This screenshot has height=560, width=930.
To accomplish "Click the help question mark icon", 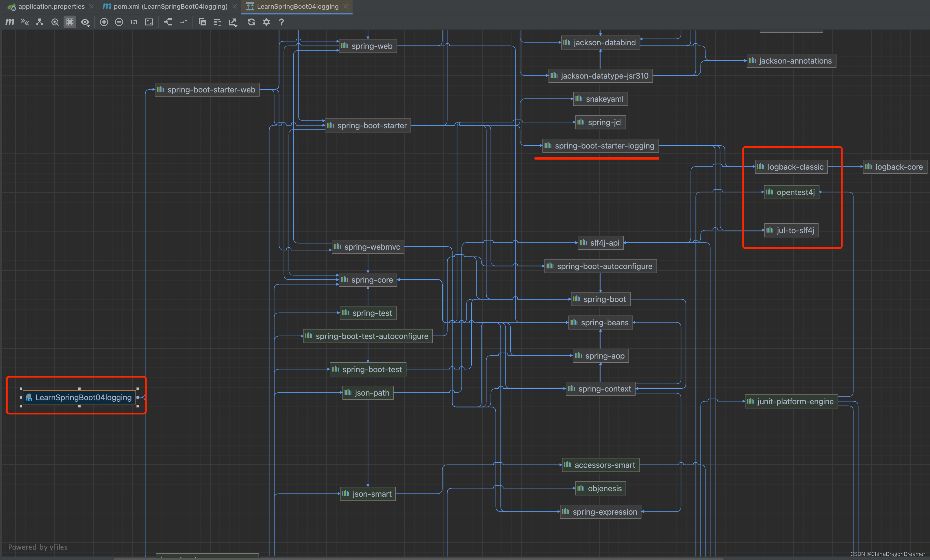I will click(x=281, y=22).
